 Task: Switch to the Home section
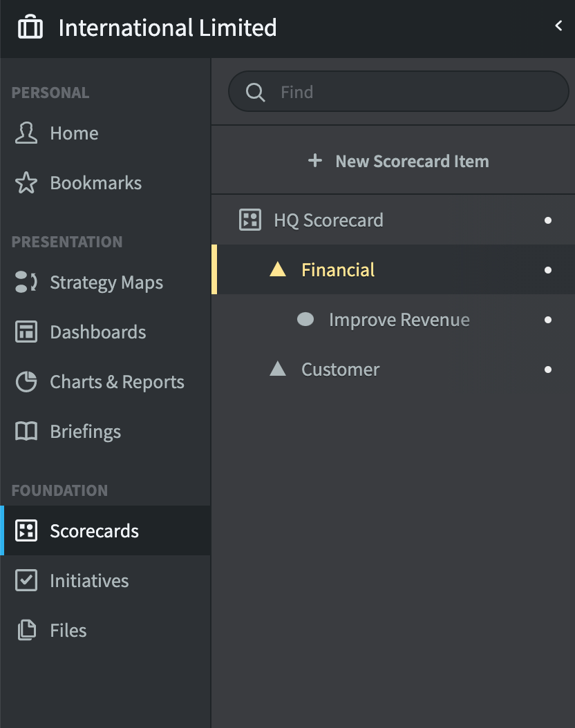click(73, 133)
